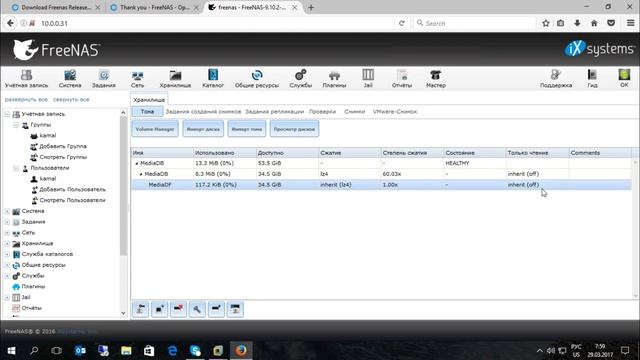The height and width of the screenshot is (360, 640).
Task: Click the свернуть все link
Action: 71,100
